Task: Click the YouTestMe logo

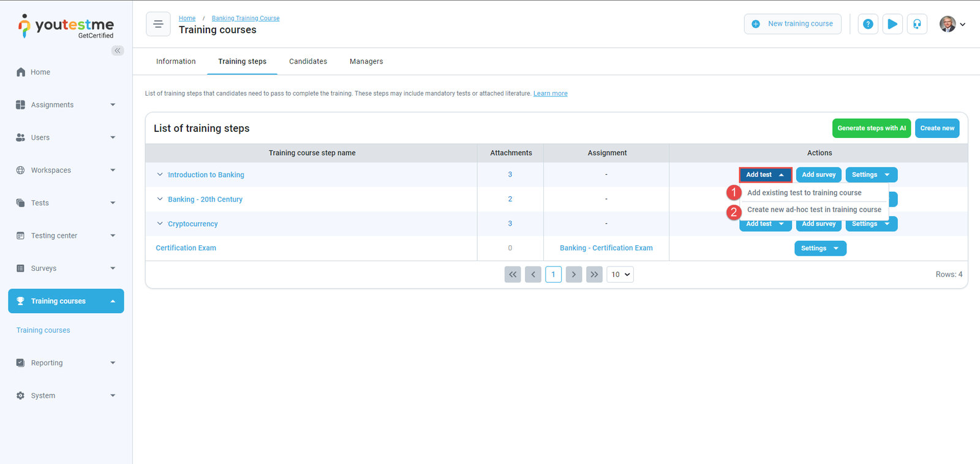Action: tap(66, 26)
